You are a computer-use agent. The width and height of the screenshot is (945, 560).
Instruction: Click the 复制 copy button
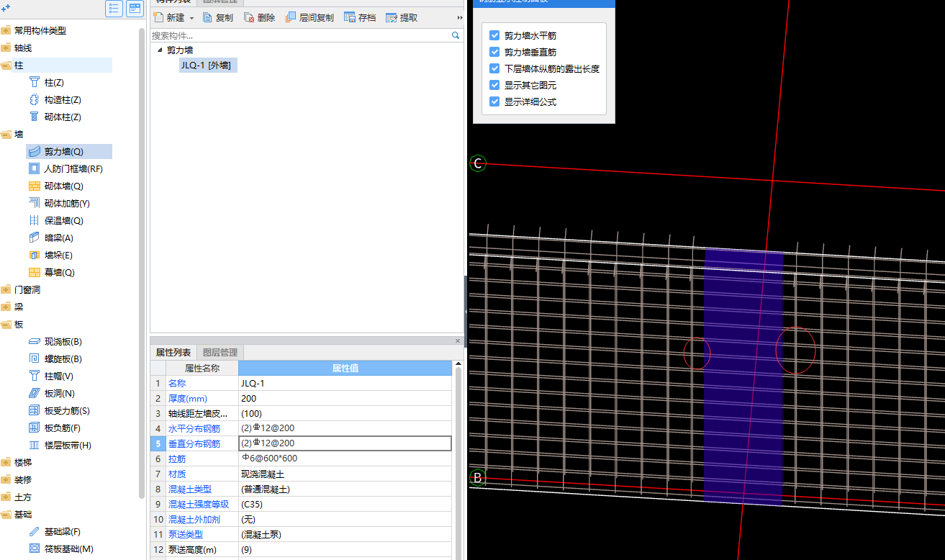click(218, 18)
